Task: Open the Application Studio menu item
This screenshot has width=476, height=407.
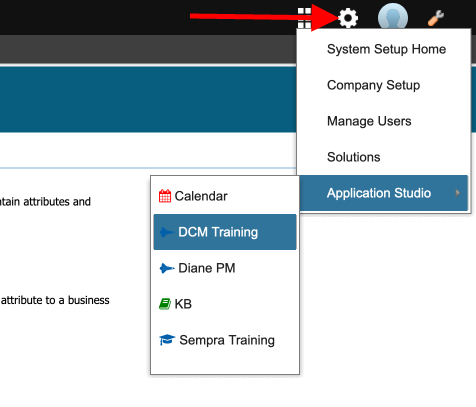Action: click(x=384, y=193)
